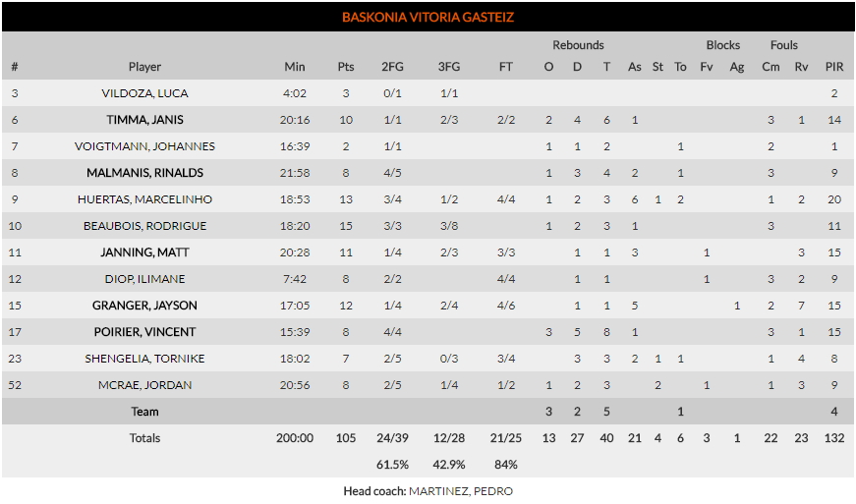
Task: Open TIMMA, JANIS player link
Action: 144,120
